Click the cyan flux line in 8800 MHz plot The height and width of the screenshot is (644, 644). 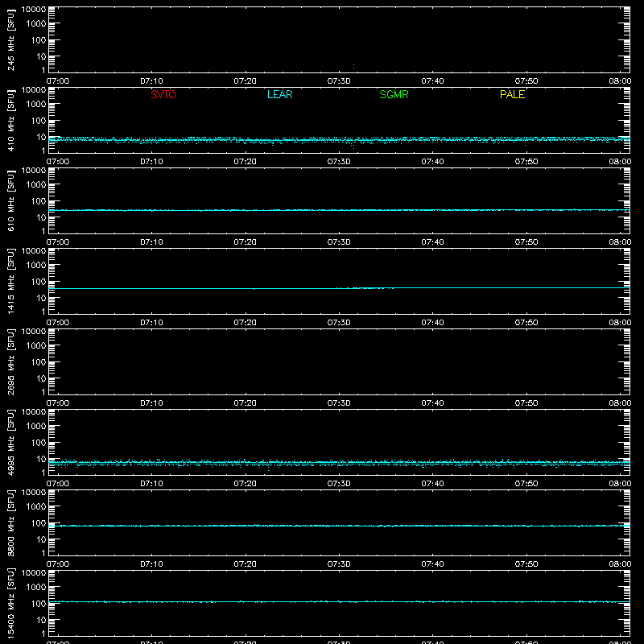pyautogui.click(x=339, y=526)
